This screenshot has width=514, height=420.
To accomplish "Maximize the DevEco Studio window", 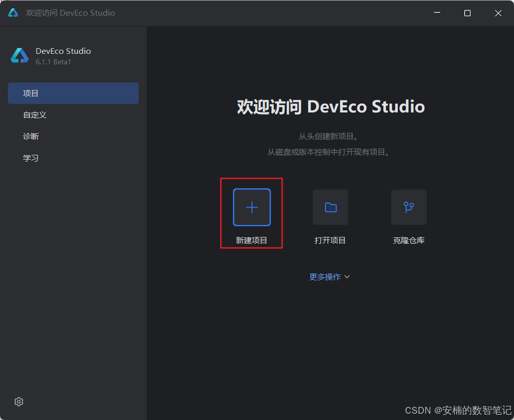I will 467,13.
